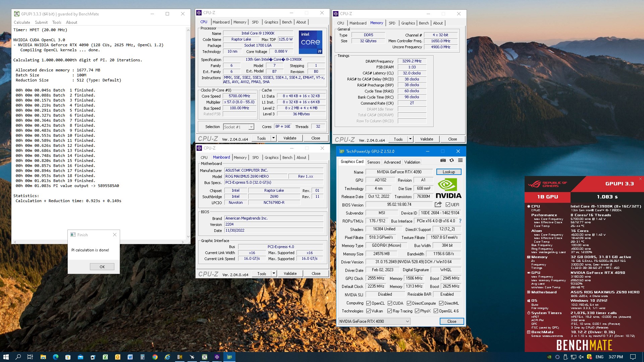Expand Tools arrow in CPU-Z Memory window
The width and height of the screenshot is (644, 362).
tap(410, 139)
